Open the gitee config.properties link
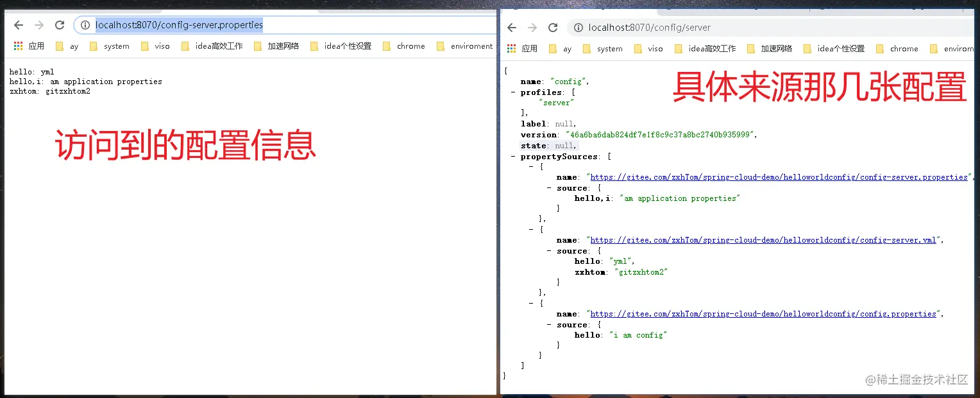The image size is (980, 398). pos(763,314)
